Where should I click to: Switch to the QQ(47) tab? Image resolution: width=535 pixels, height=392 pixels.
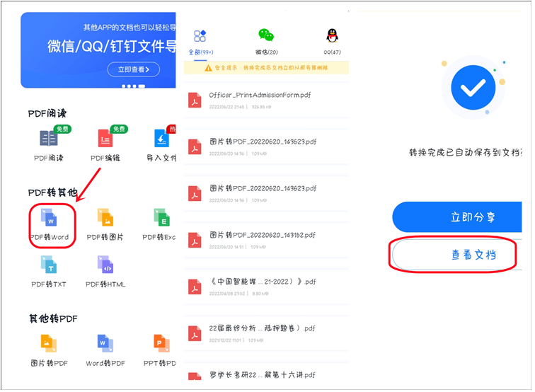332,41
